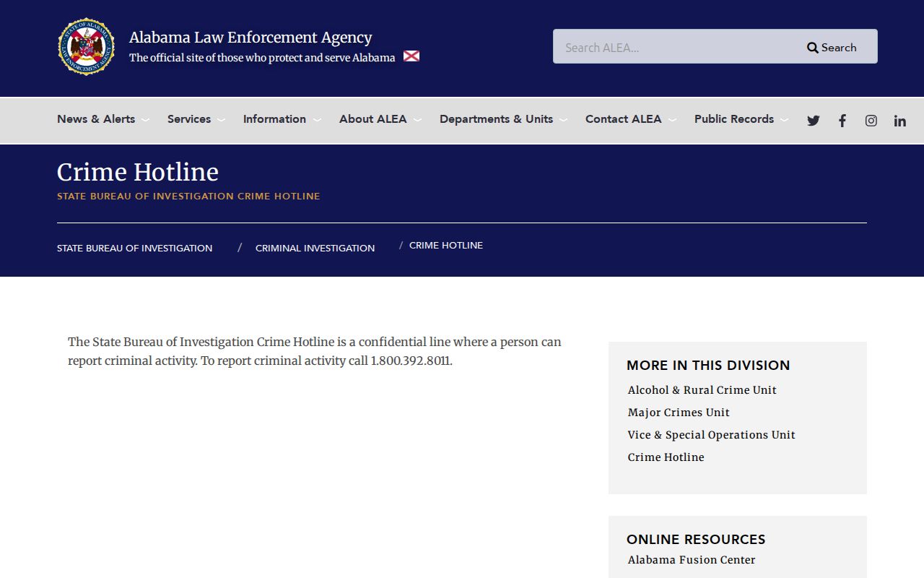Click the Online Resources heading

[x=696, y=540]
